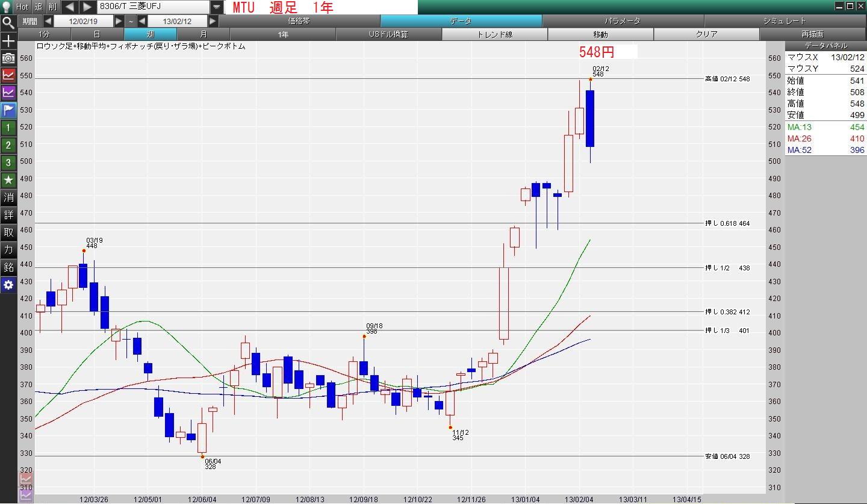Click the start date field 12/02/19
867x504 pixels.
[x=84, y=21]
